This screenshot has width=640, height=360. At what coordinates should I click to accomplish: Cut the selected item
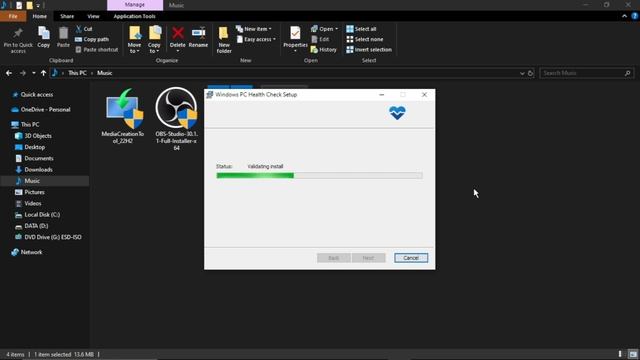pos(84,29)
